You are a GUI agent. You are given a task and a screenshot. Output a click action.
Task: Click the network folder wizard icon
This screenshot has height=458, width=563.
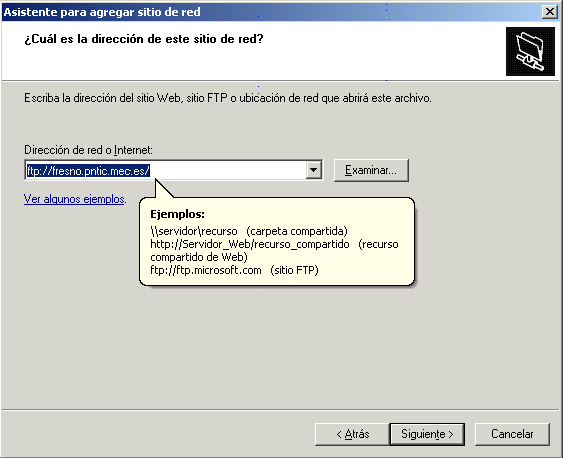click(x=530, y=51)
